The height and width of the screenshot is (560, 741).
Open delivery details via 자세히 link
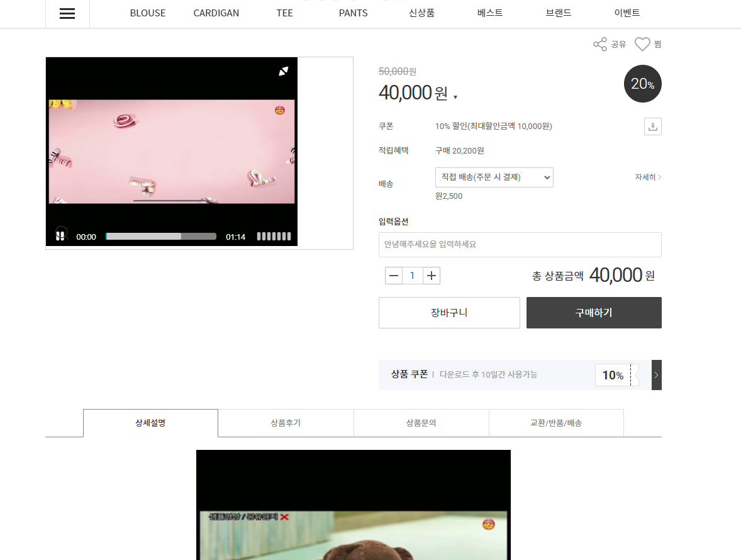648,177
